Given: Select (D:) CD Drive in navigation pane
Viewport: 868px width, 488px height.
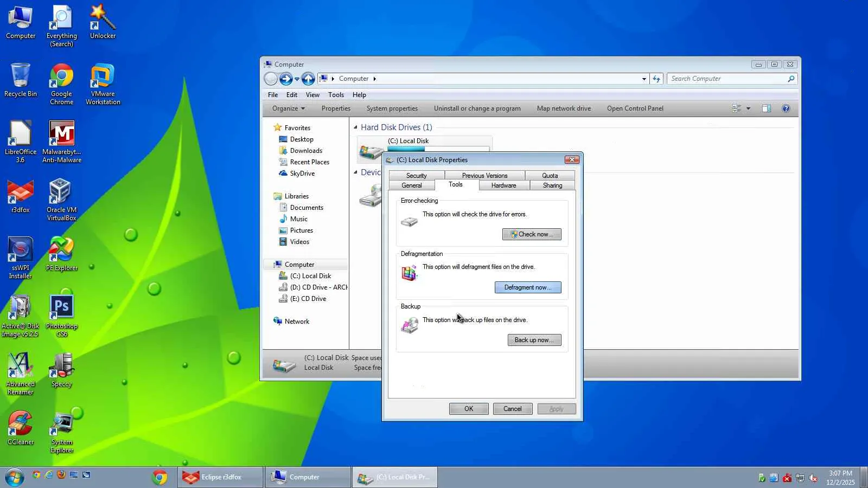Looking at the screenshot, I should (x=313, y=287).
